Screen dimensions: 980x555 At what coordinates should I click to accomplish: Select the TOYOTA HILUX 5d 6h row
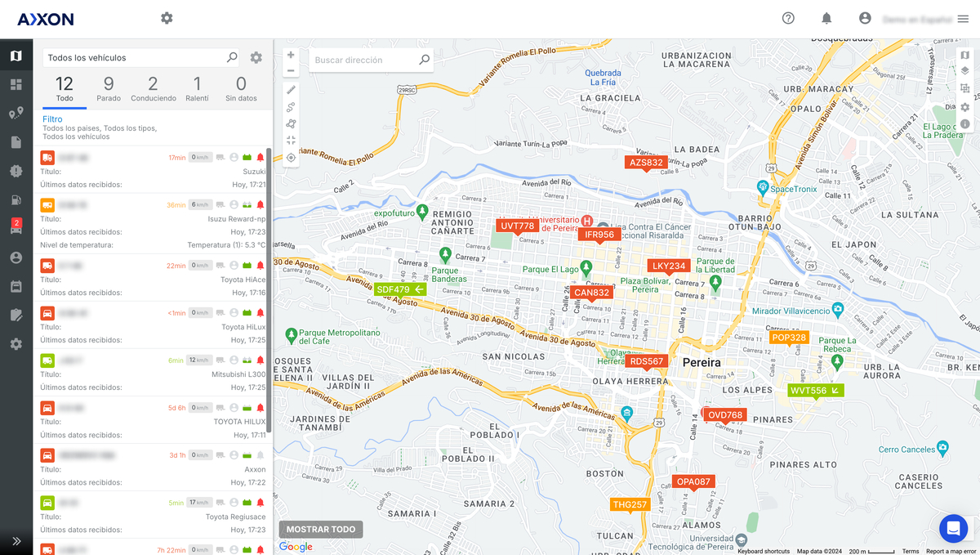(x=153, y=420)
